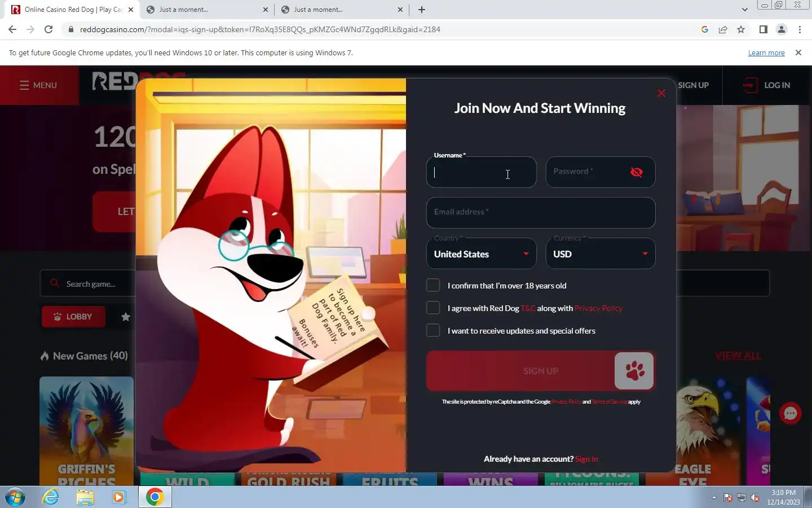Click the taskbar clock showing 3:10 PM

tap(784, 497)
